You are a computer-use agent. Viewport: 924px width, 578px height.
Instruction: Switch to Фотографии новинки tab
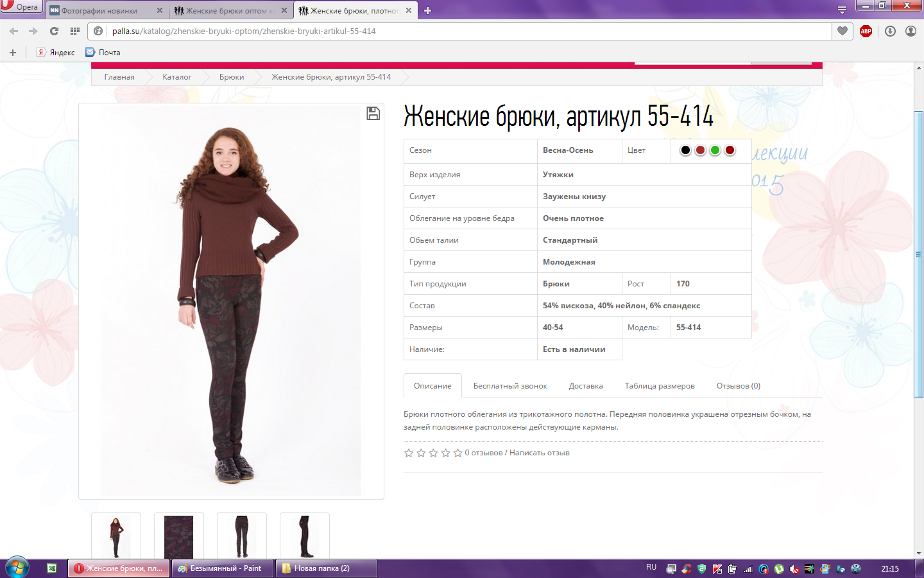point(105,10)
